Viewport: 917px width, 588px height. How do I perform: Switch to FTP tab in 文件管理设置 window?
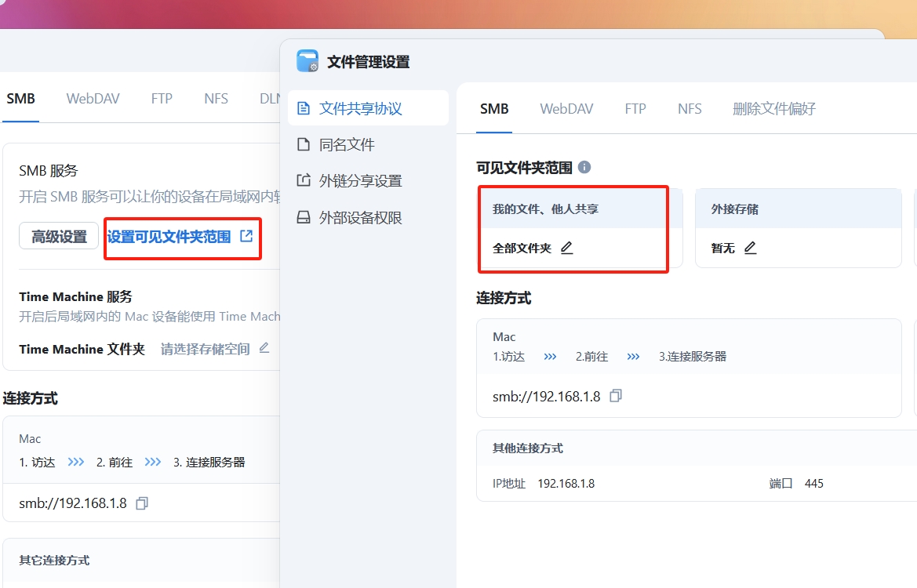[x=635, y=109]
